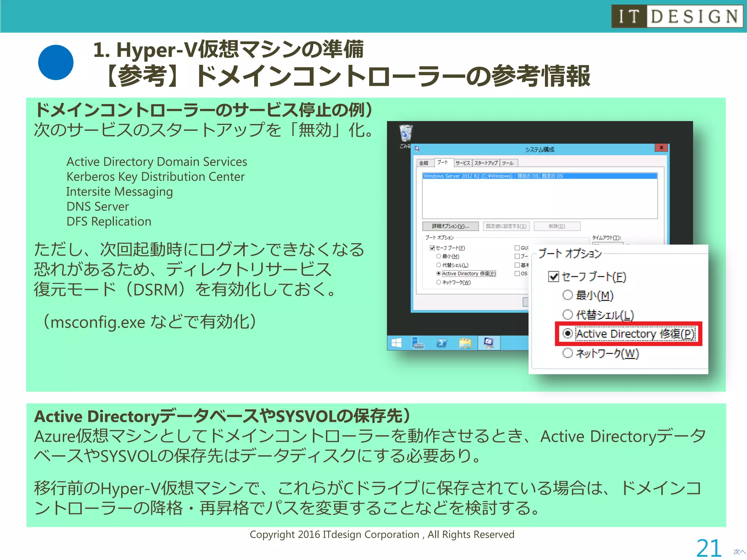
Task: Select Active Directory 修復(P) radio in enlarged callout
Action: pos(567,333)
